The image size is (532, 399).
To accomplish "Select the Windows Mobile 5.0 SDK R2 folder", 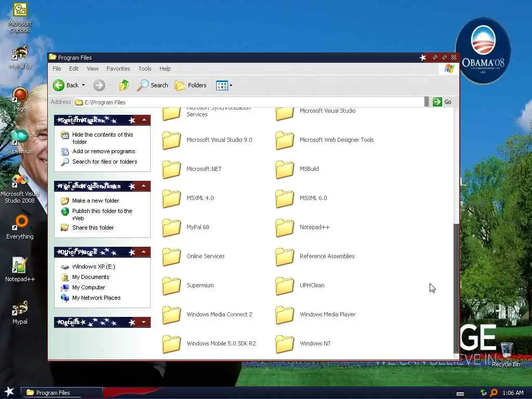I will (x=209, y=344).
